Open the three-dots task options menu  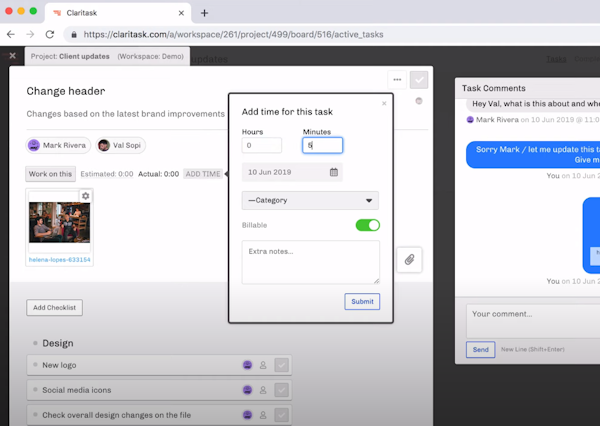point(397,80)
